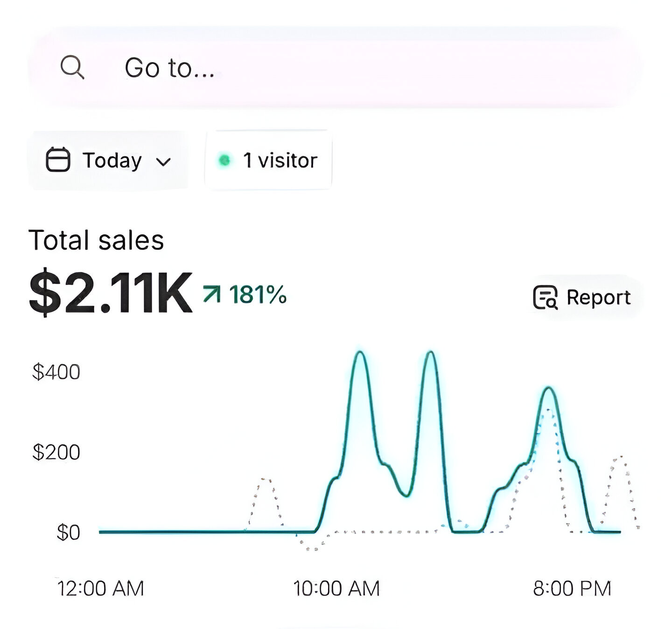The image size is (672, 629).
Task: Click the $400 y-axis label
Action: [x=56, y=372]
